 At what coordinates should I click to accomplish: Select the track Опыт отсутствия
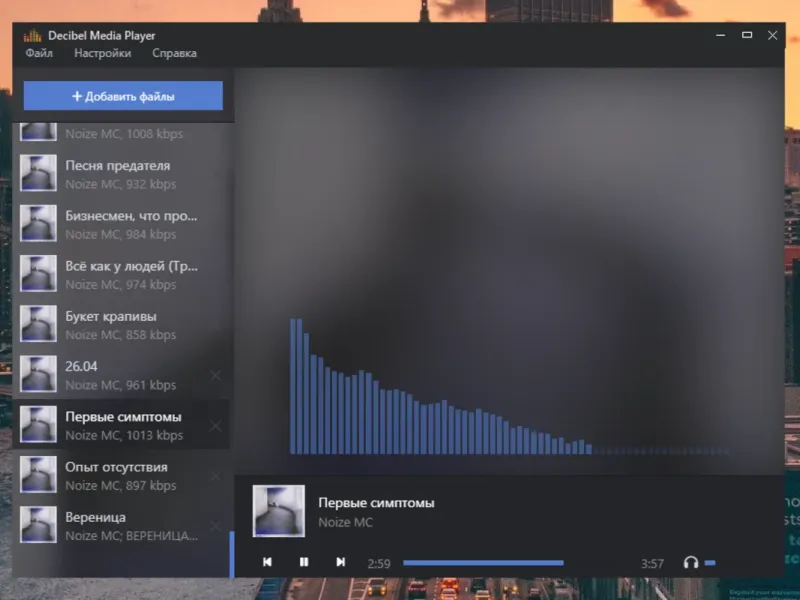click(x=121, y=475)
